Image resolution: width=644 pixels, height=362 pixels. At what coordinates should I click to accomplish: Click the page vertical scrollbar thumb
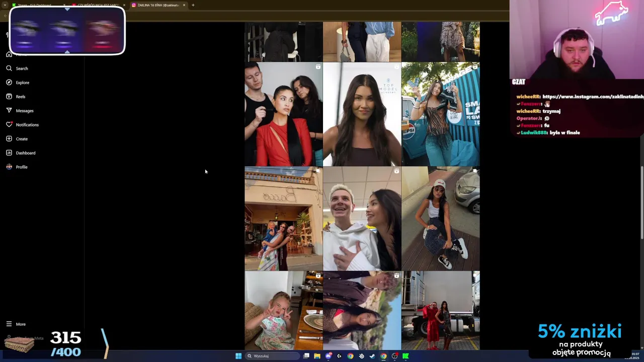tap(641, 201)
